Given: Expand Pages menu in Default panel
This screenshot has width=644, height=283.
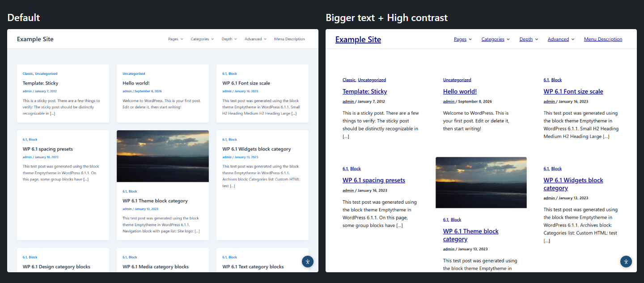Looking at the screenshot, I should click(176, 39).
